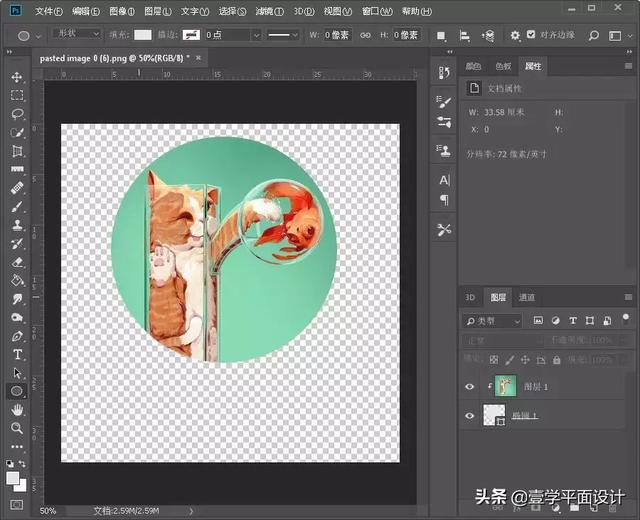Open the Filter menu

tap(269, 11)
